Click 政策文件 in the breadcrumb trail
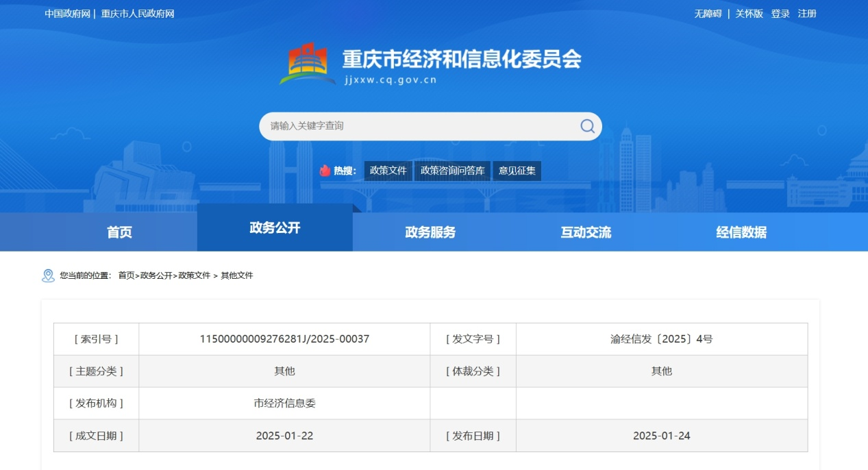868x470 pixels. [195, 275]
